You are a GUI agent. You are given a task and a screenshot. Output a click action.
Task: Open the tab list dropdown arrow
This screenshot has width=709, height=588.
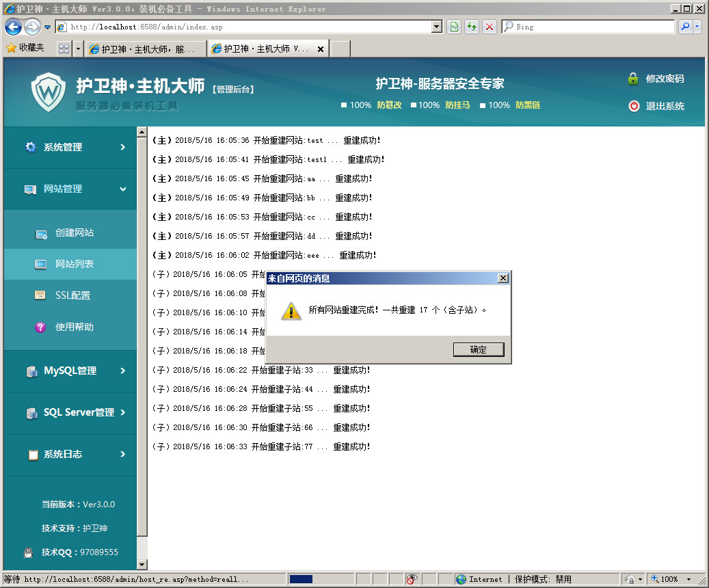[78, 49]
